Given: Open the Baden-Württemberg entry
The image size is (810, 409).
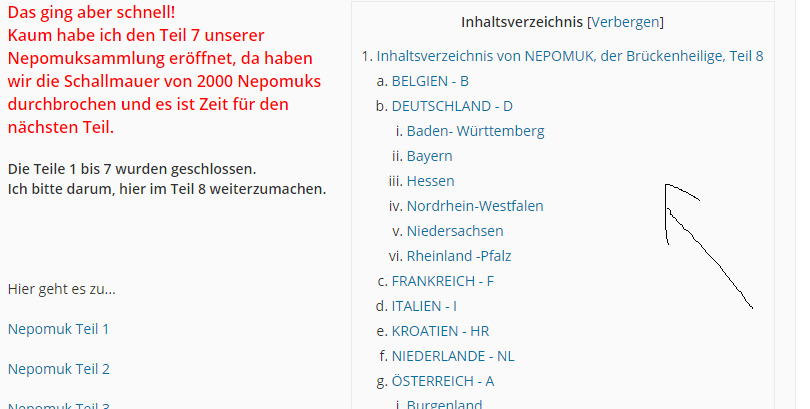Looking at the screenshot, I should tap(475, 131).
